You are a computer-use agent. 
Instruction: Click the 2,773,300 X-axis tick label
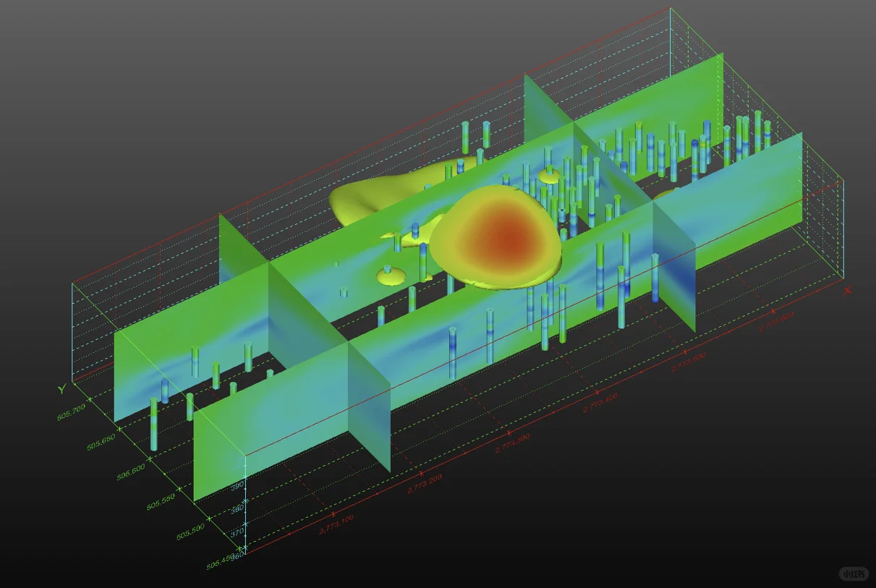(512, 443)
